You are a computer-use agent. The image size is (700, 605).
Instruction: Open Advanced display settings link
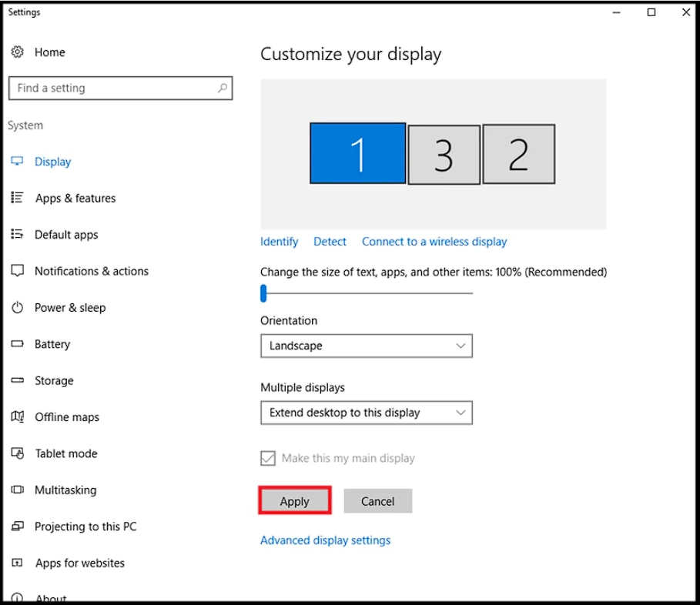(x=326, y=540)
